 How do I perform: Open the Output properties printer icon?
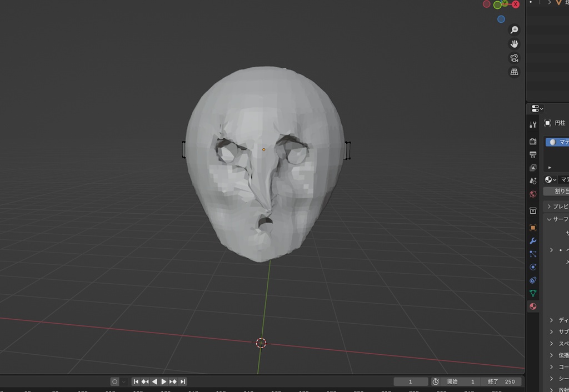point(533,155)
